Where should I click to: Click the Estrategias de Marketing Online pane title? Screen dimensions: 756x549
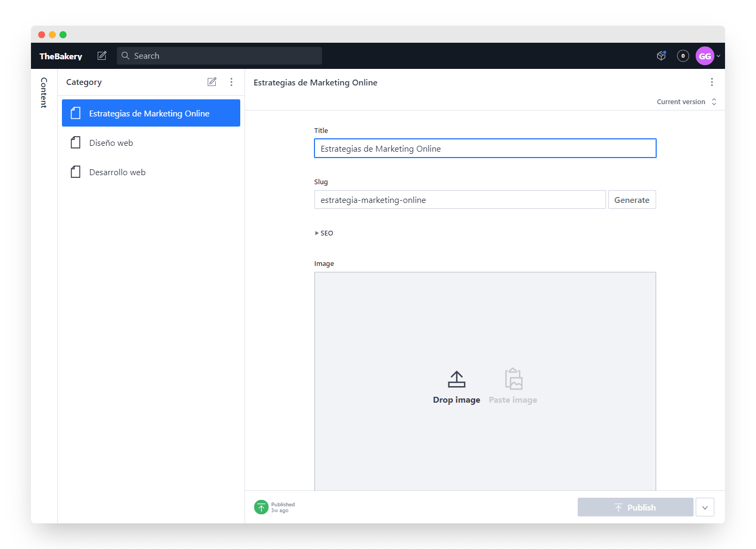(x=316, y=82)
